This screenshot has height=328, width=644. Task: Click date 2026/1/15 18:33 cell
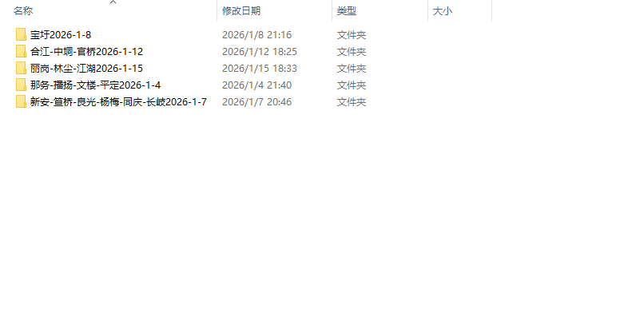(x=259, y=69)
